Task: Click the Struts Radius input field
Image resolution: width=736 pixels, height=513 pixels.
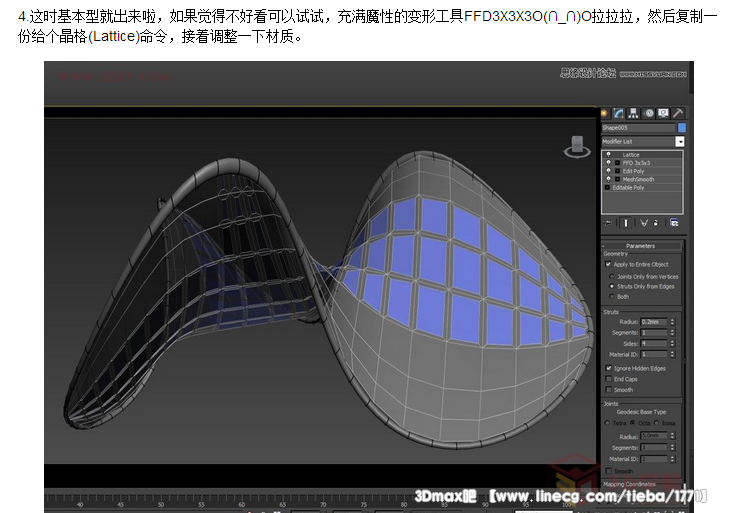Action: point(653,321)
